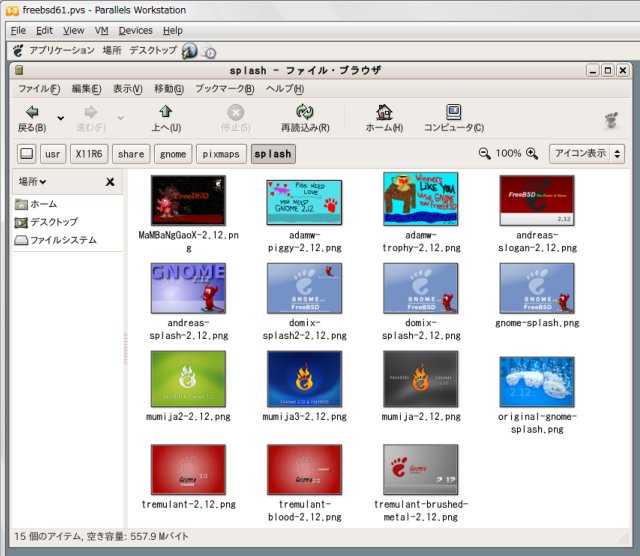Viewport: 640px width, 556px height.
Task: Navigate to the pixmaps path button
Action: (x=221, y=154)
